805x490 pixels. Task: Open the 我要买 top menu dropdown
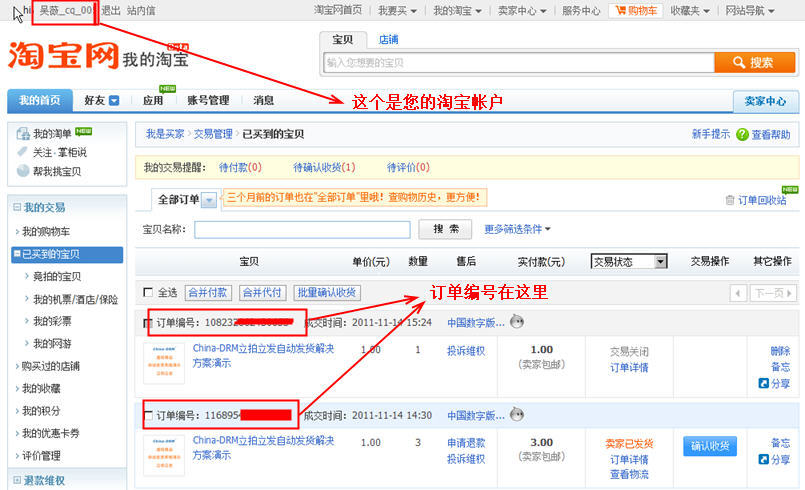point(397,10)
